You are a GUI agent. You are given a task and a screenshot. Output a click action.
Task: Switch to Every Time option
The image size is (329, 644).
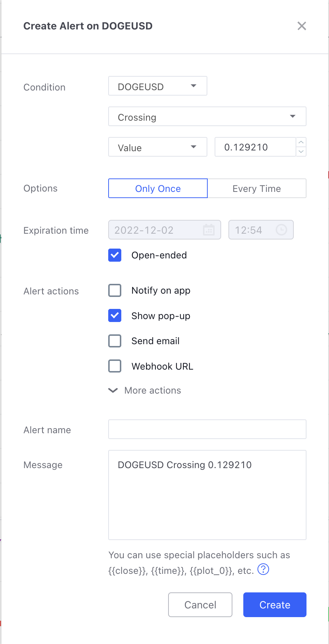(257, 188)
